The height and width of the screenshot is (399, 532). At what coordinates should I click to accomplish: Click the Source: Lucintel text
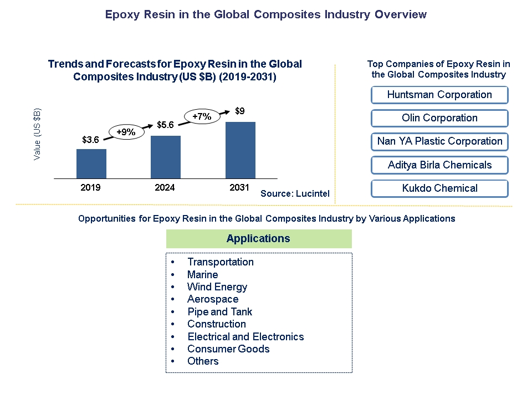tap(295, 194)
